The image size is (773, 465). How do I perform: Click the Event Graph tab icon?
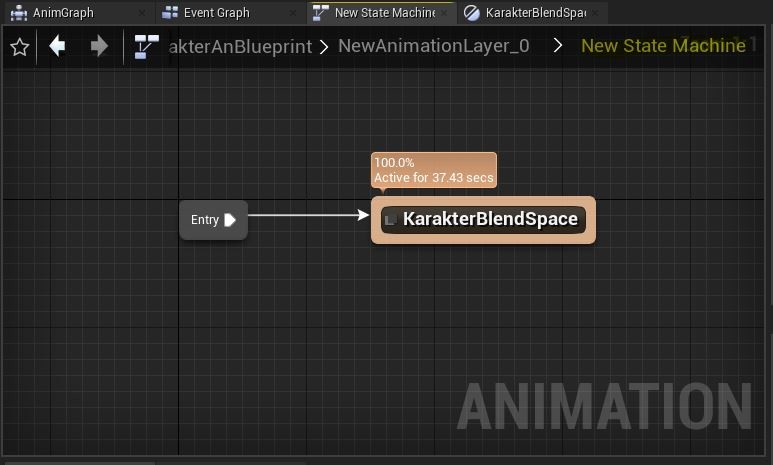pos(170,12)
